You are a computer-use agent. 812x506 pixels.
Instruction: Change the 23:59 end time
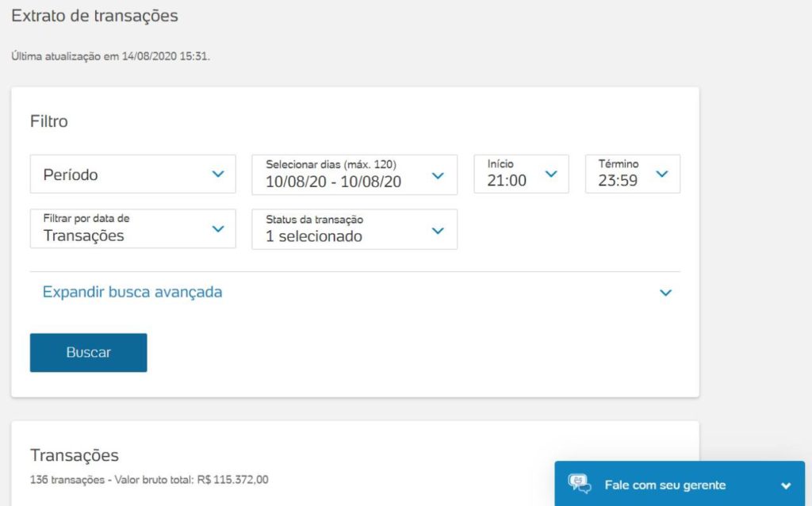tap(619, 181)
